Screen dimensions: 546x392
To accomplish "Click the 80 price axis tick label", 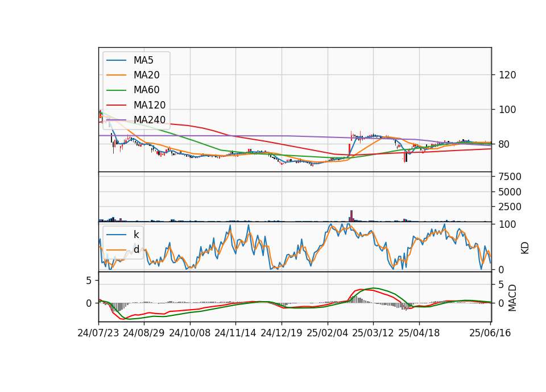I will [504, 144].
